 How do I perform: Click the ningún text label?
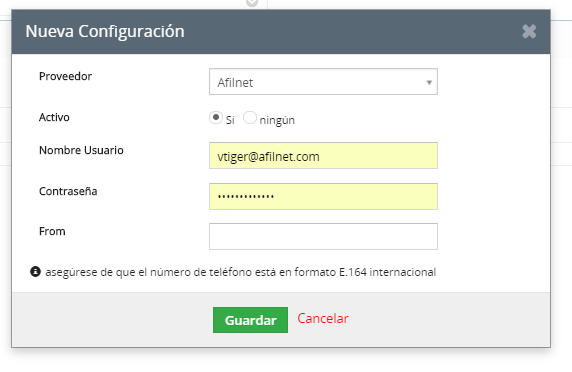click(277, 120)
